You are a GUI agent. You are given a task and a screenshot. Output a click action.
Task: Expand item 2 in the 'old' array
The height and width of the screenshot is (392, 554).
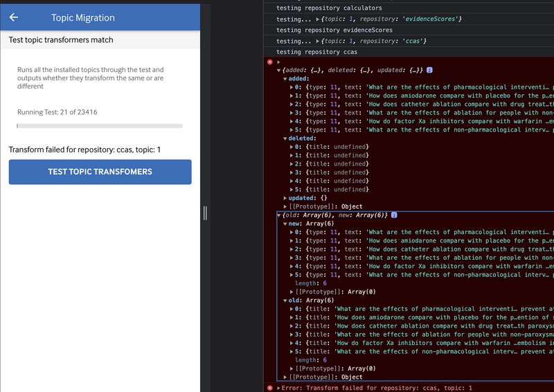(292, 326)
